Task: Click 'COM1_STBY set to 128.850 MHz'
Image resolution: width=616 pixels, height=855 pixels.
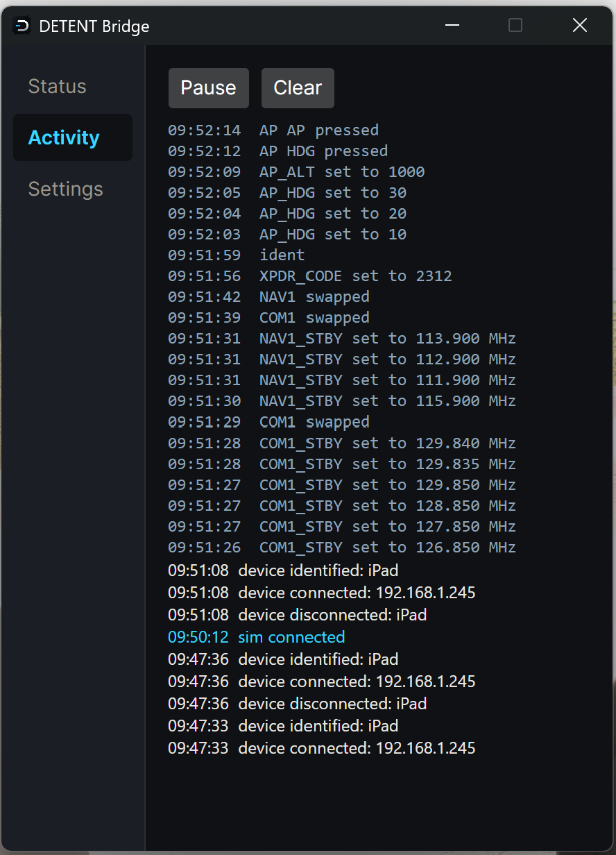Action: pyautogui.click(x=342, y=505)
